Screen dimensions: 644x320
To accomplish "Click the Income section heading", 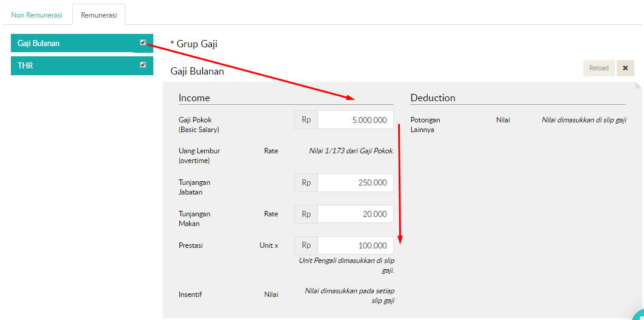I will coord(194,98).
